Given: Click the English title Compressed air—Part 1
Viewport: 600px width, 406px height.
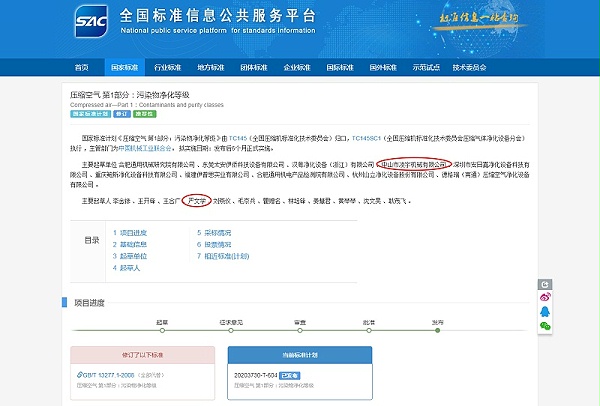Looking at the screenshot, I should 147,105.
